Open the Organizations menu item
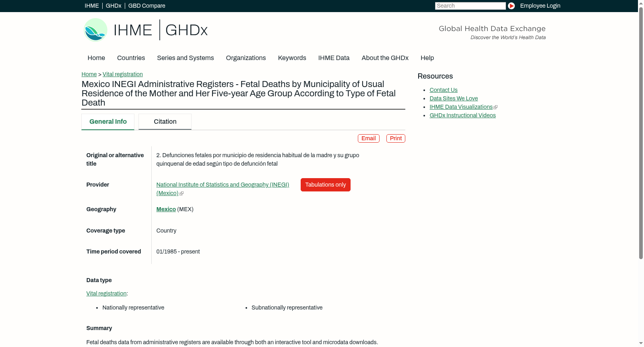 [x=246, y=58]
